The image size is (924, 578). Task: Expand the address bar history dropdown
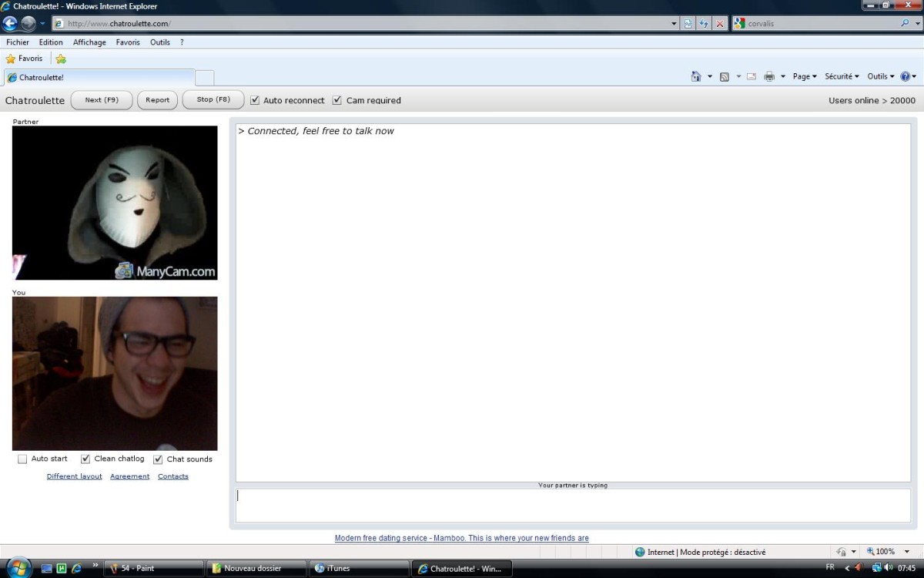click(x=675, y=24)
